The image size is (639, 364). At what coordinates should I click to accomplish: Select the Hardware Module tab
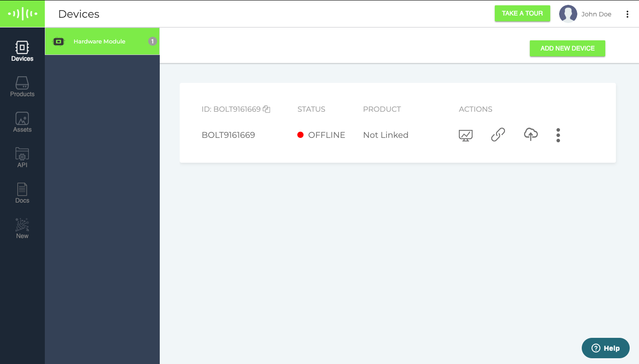102,41
